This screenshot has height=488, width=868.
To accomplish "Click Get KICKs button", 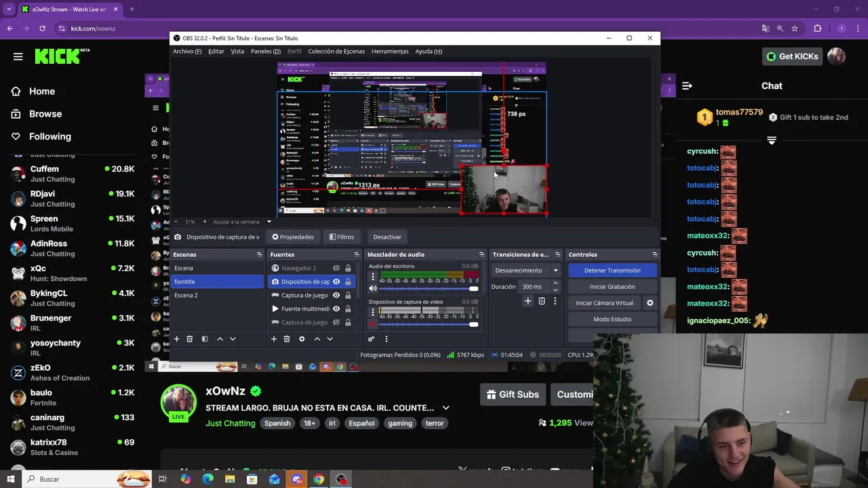I will pos(793,56).
